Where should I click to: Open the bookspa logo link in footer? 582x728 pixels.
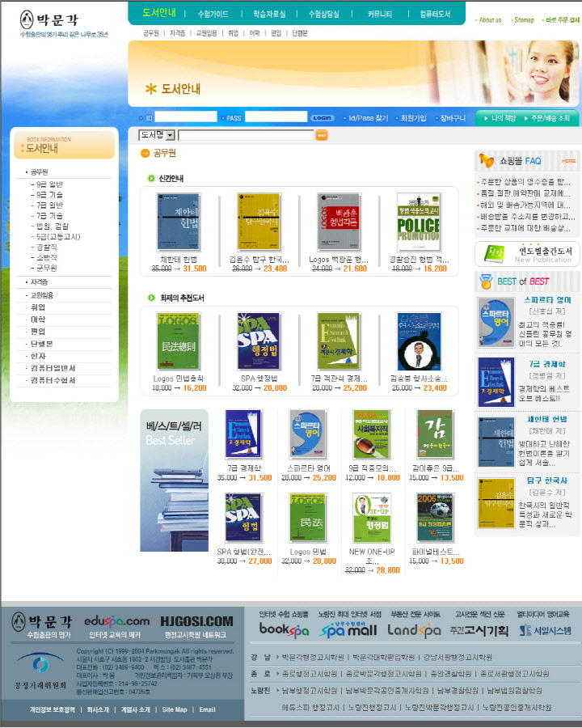point(284,630)
